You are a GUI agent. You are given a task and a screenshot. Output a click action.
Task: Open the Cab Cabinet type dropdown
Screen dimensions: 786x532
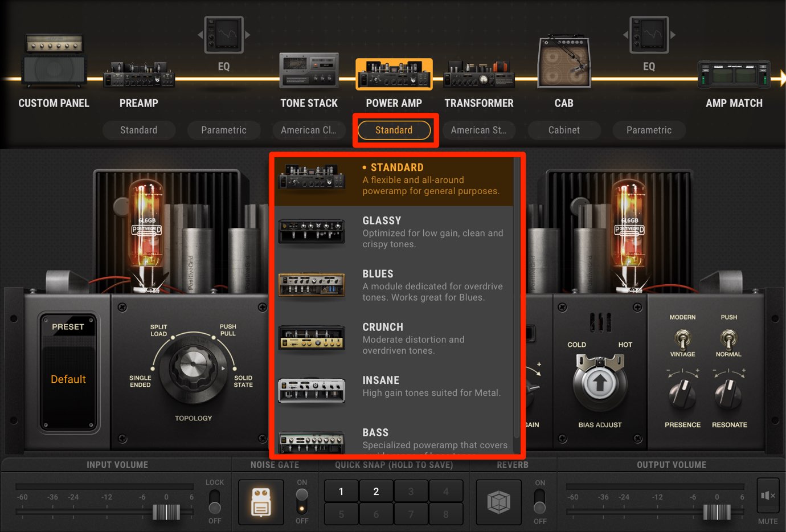coord(564,130)
